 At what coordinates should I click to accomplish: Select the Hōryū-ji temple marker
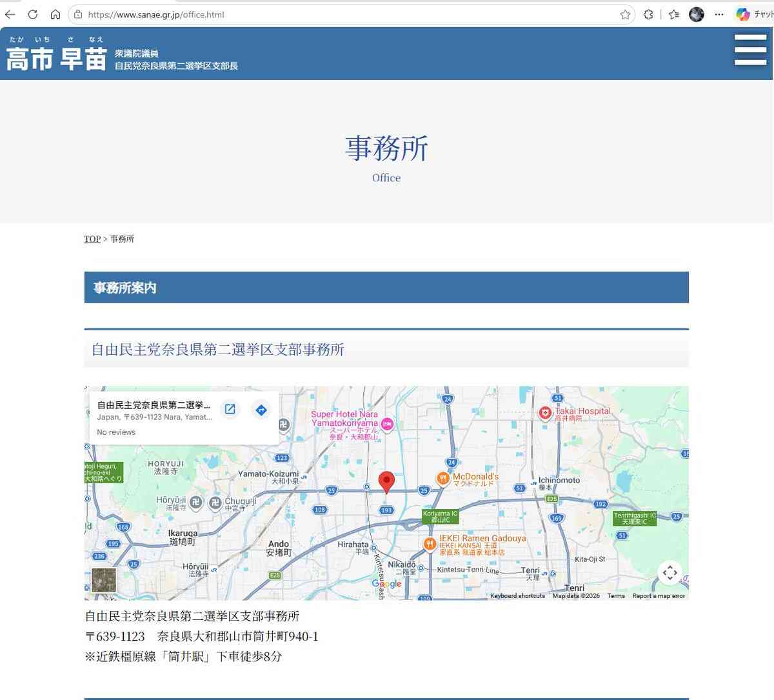click(196, 502)
